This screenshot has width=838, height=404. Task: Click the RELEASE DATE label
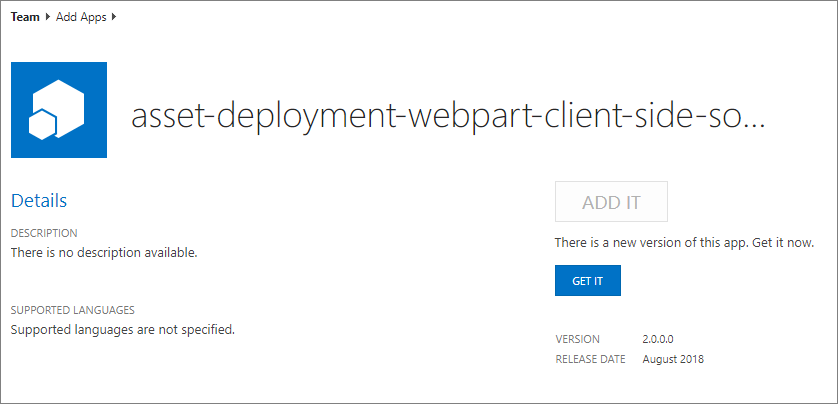point(590,359)
